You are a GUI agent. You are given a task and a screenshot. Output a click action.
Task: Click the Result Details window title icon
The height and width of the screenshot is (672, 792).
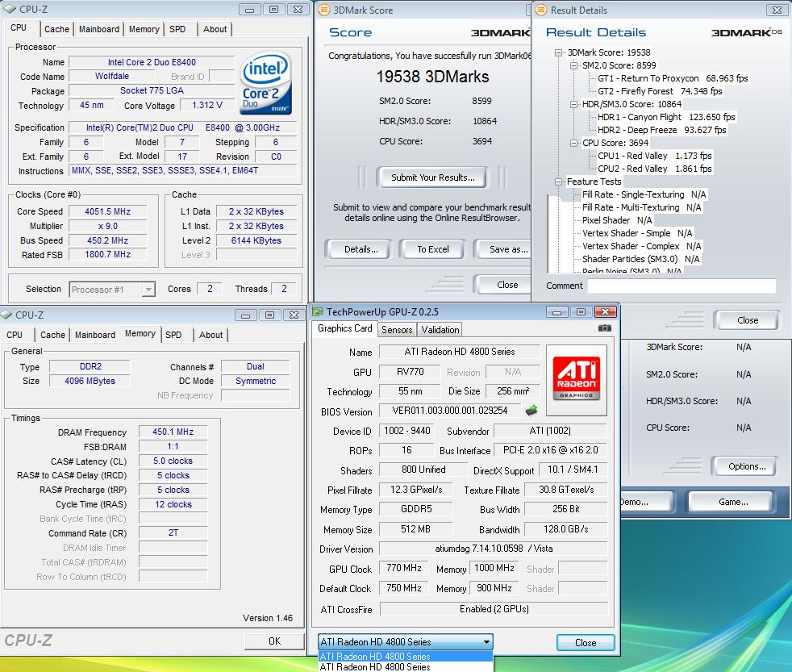(541, 10)
